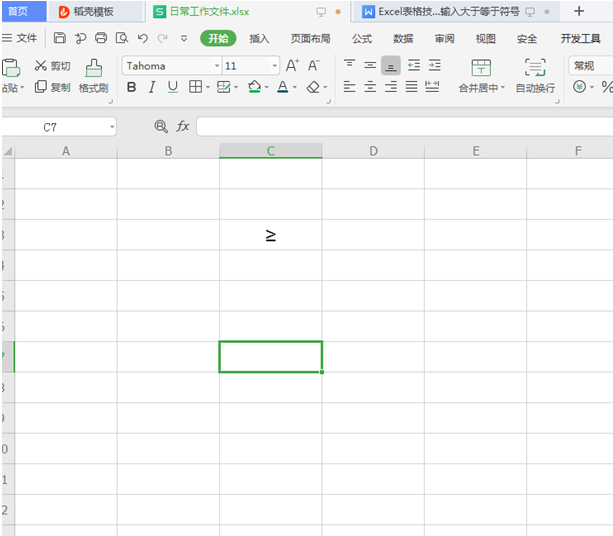Undo the last action
This screenshot has width=613, height=536.
click(143, 38)
